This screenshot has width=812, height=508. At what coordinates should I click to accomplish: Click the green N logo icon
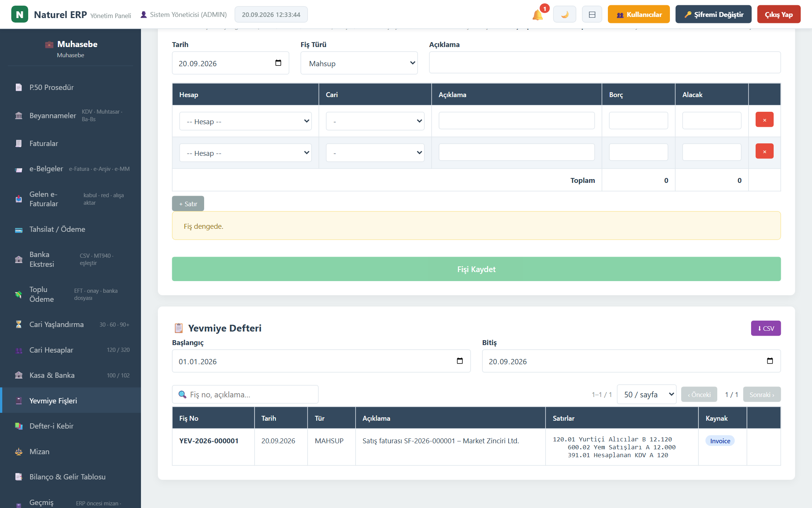coord(20,14)
